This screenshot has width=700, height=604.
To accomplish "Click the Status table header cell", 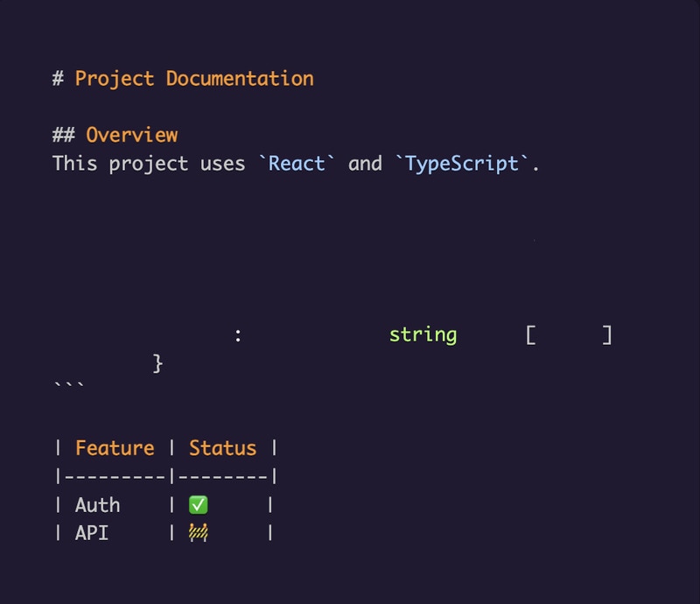I will click(x=223, y=448).
